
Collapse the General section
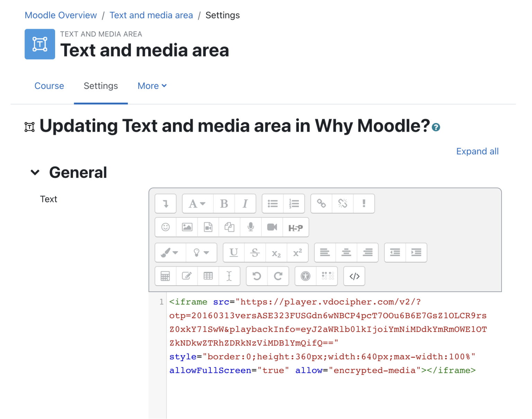tap(35, 173)
